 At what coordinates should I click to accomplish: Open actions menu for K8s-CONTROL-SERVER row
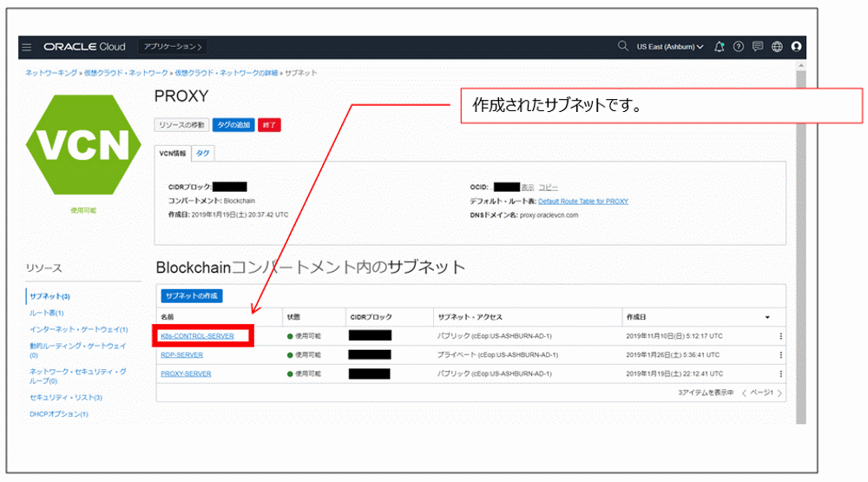click(x=780, y=336)
